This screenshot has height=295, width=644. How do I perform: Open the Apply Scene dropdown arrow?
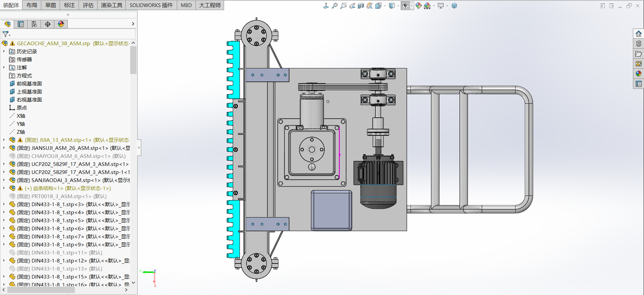tap(434, 6)
